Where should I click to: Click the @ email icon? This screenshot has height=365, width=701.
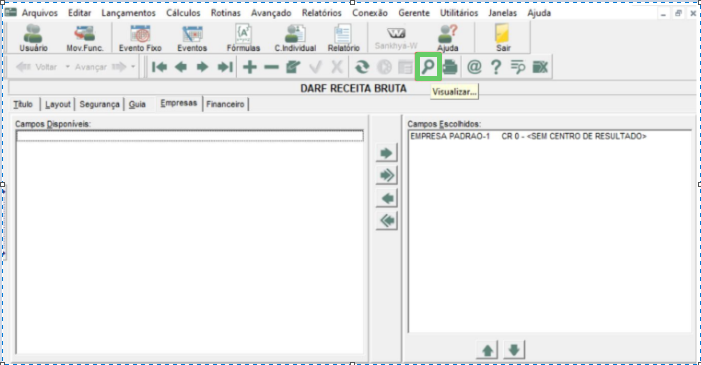pyautogui.click(x=474, y=67)
